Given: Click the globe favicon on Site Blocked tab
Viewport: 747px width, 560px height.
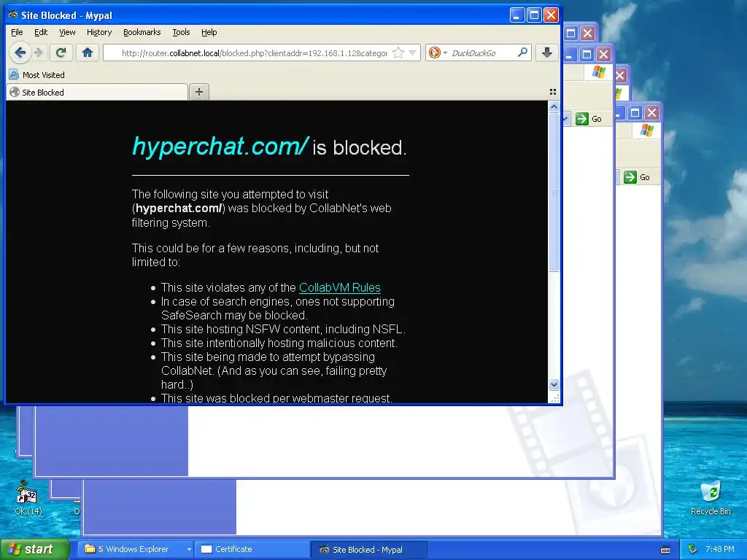Looking at the screenshot, I should point(15,93).
